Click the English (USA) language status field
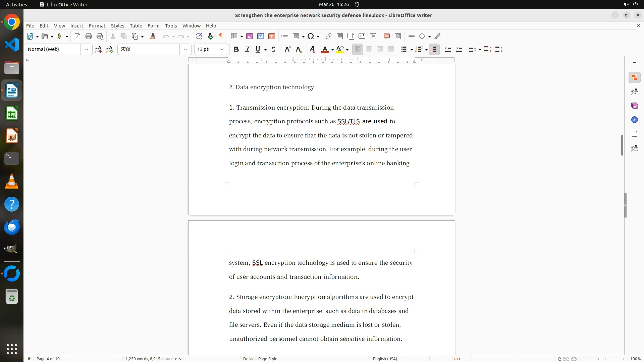Screen dimensions: 644x362 385,359
